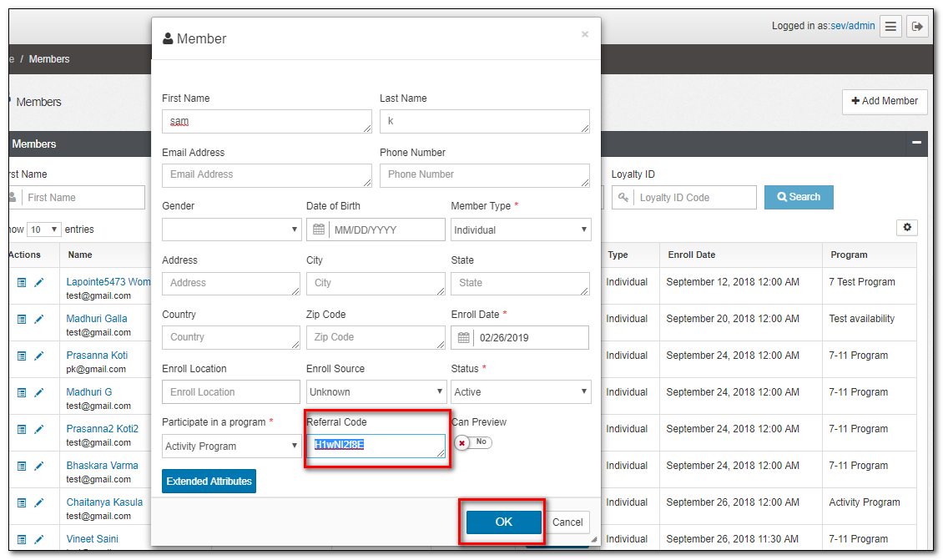Click the hamburger menu icon in header
Screen dimensions: 943x560
pyautogui.click(x=891, y=27)
